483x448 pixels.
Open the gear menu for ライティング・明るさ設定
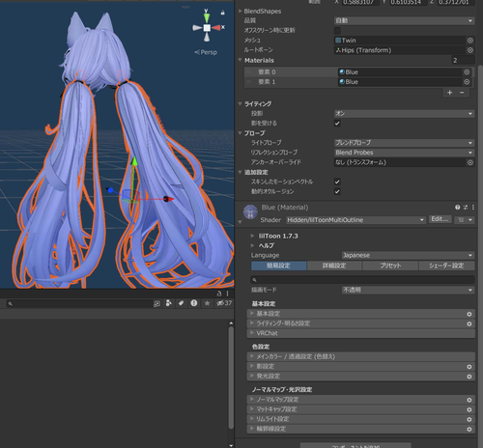pyautogui.click(x=469, y=323)
